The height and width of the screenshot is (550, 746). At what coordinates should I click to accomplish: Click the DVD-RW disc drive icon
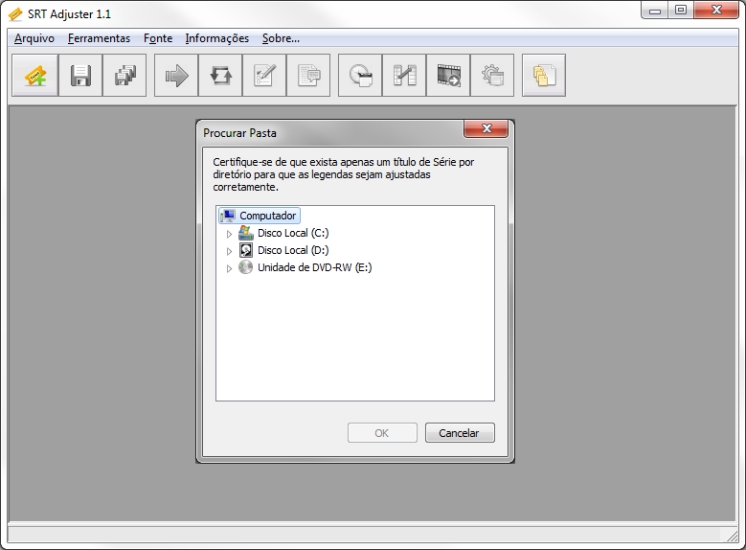(245, 267)
